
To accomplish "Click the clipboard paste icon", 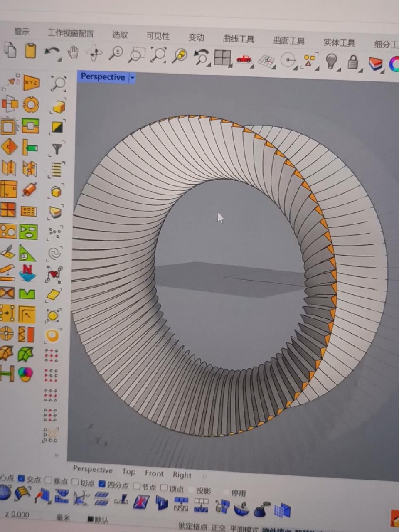I will coord(31,50).
